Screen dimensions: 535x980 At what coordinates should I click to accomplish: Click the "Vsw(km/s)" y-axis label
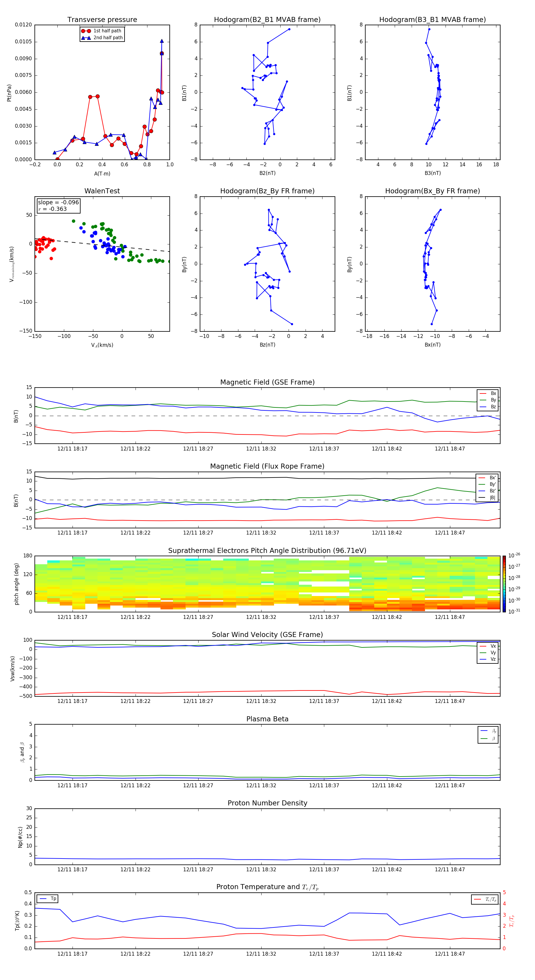[x=12, y=668]
